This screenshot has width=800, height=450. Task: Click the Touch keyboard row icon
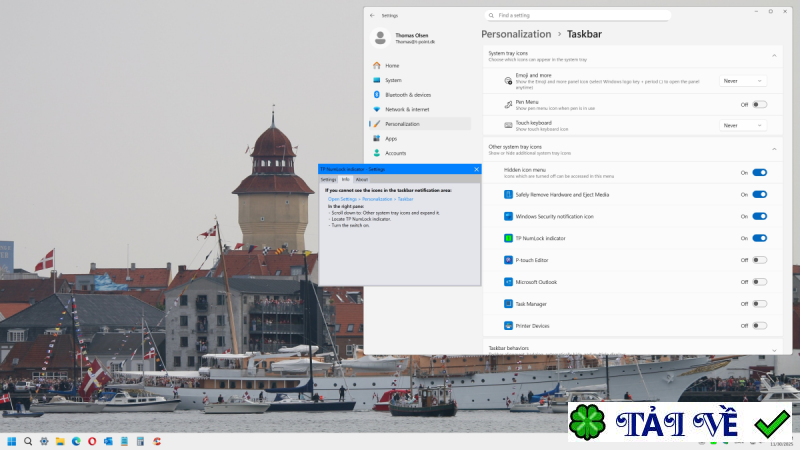[508, 125]
